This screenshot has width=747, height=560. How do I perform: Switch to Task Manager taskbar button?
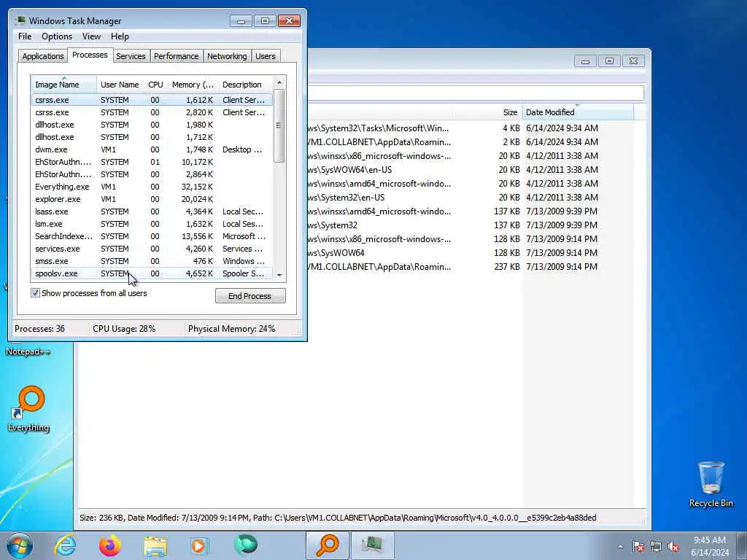373,545
